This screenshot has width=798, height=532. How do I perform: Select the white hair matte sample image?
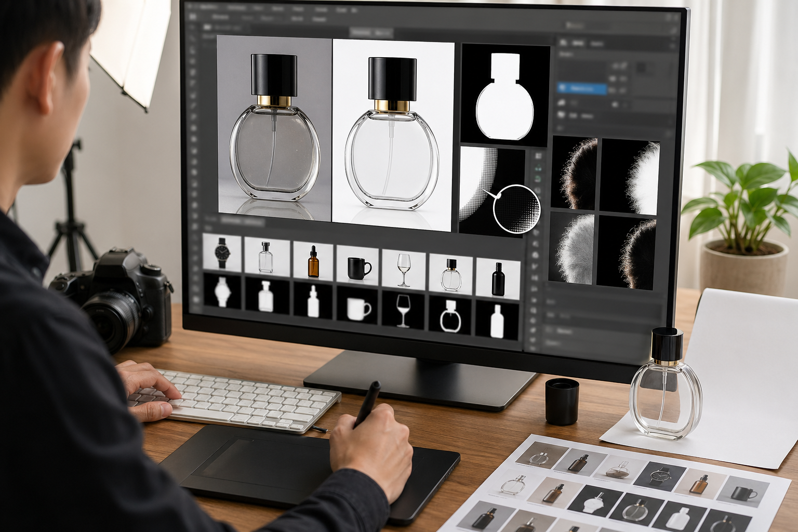[x=630, y=176]
